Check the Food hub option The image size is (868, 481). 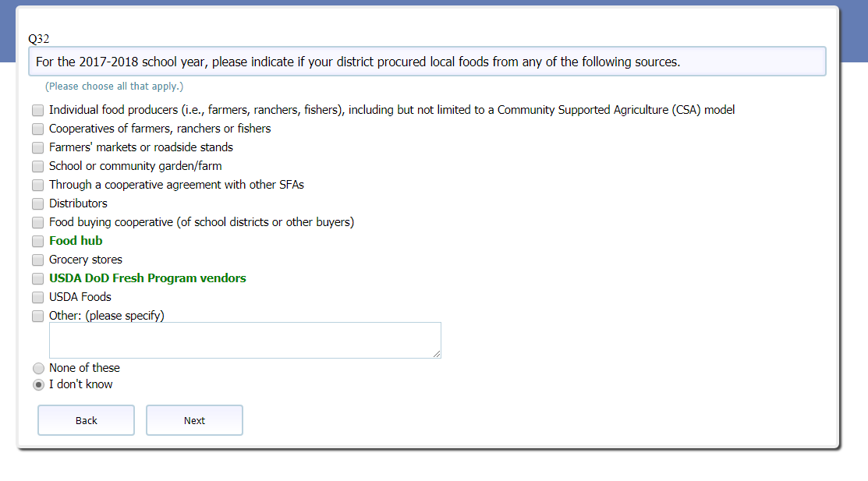38,241
